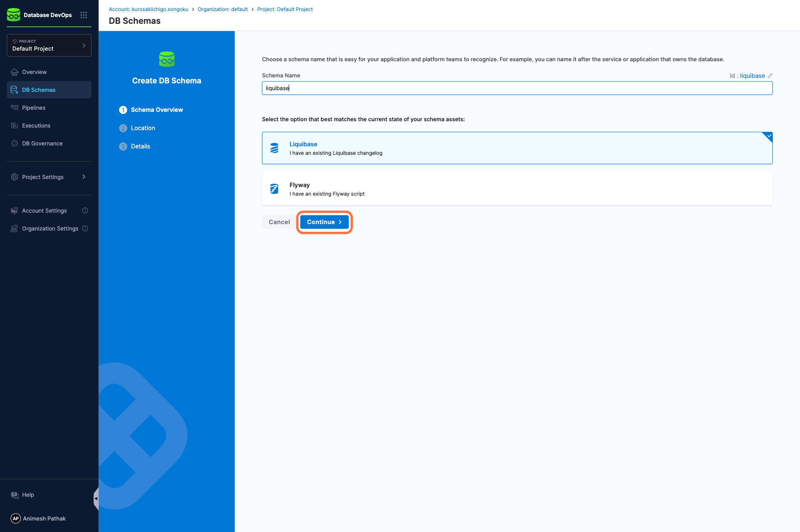Go to the Location step
This screenshot has height=532, width=800.
pyautogui.click(x=137, y=128)
